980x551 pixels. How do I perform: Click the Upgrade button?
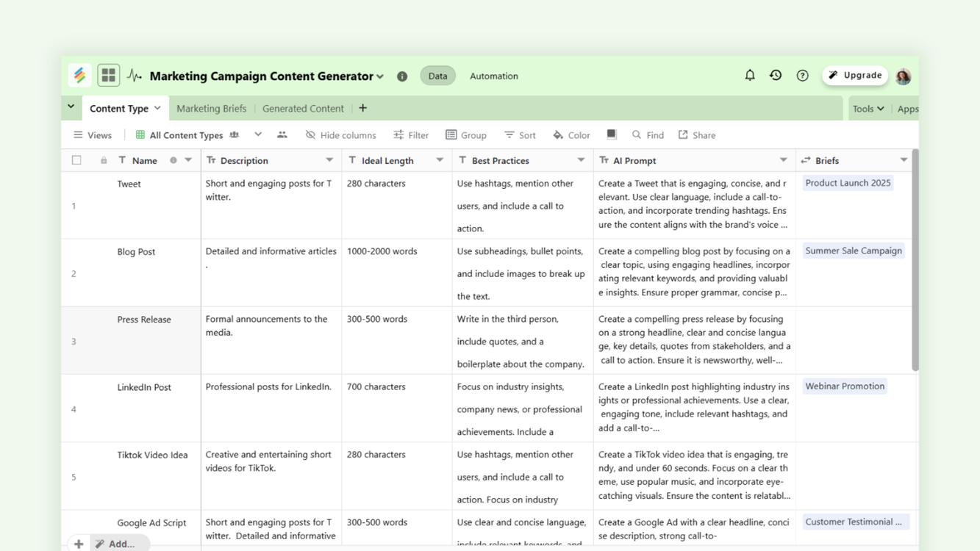click(855, 75)
